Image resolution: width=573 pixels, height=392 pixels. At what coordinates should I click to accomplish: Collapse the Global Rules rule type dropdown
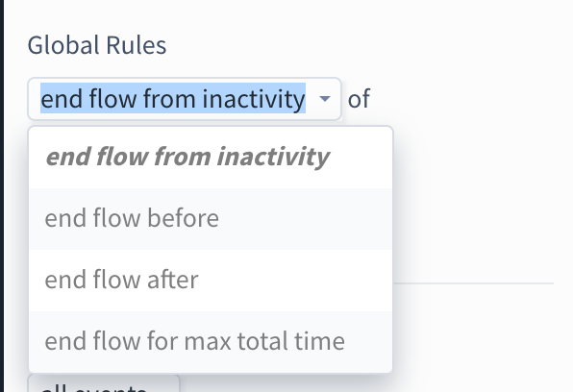[x=185, y=99]
